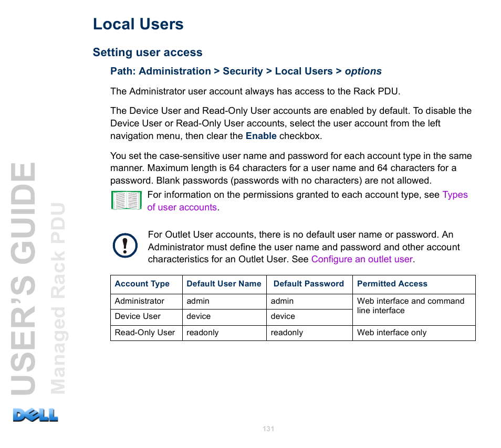Click the Administrator account type cell
The width and height of the screenshot is (501, 448).
click(140, 301)
